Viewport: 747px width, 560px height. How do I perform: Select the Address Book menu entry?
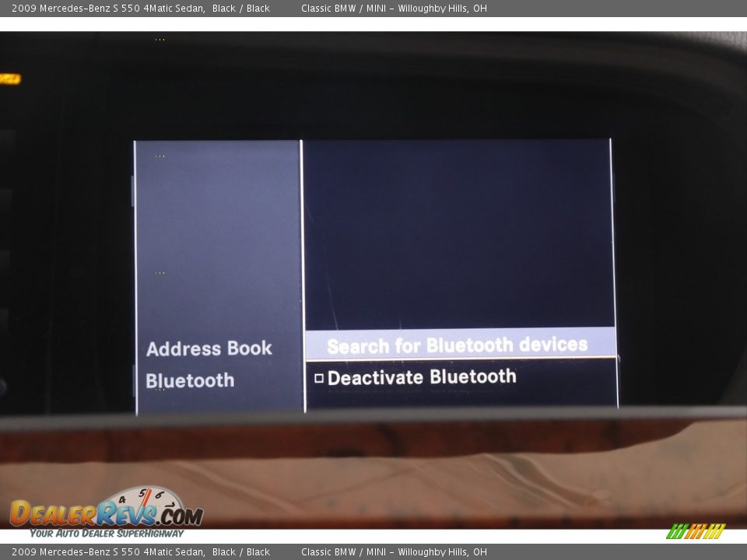pos(209,348)
